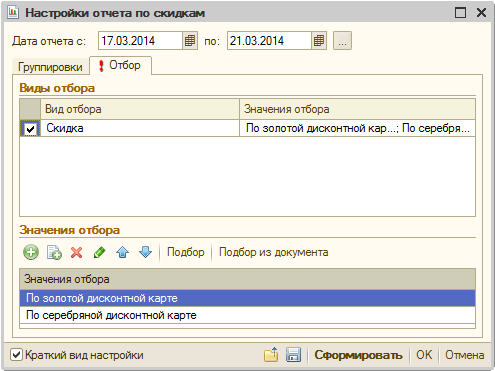Viewport: 495px width, 371px height.
Task: Open period selection with ellipsis button
Action: (x=342, y=41)
